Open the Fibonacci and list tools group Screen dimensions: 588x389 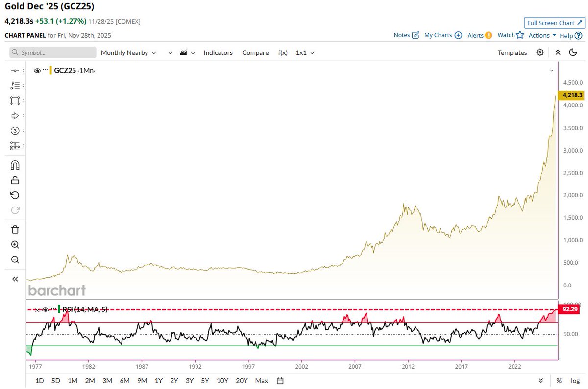[x=15, y=85]
